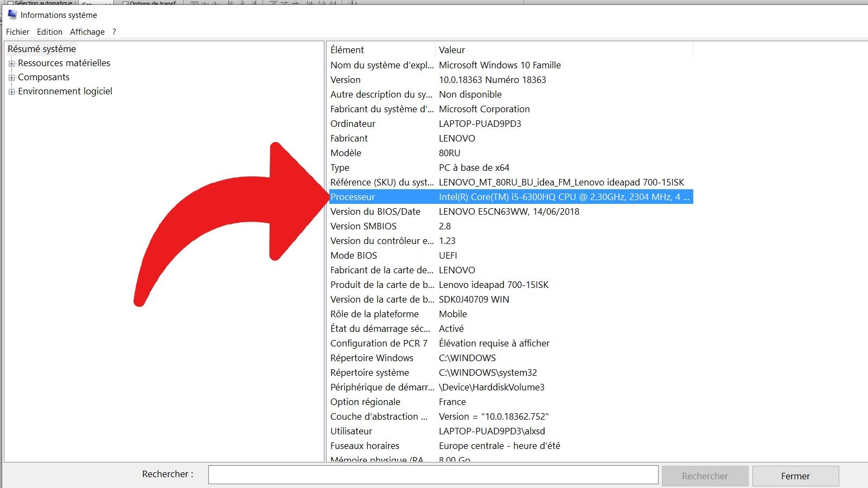Viewport: 868px width, 488px height.
Task: Select the Version row with 10.0.18363
Action: (510, 80)
